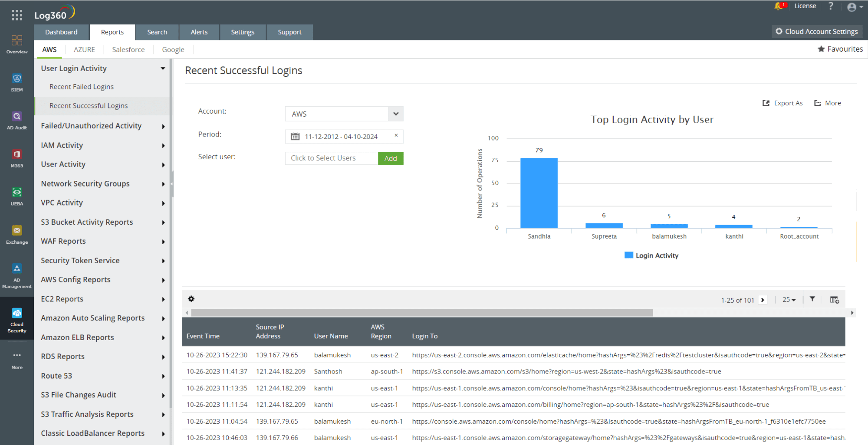The image size is (868, 445).
Task: Open the M365 module
Action: coord(16,158)
